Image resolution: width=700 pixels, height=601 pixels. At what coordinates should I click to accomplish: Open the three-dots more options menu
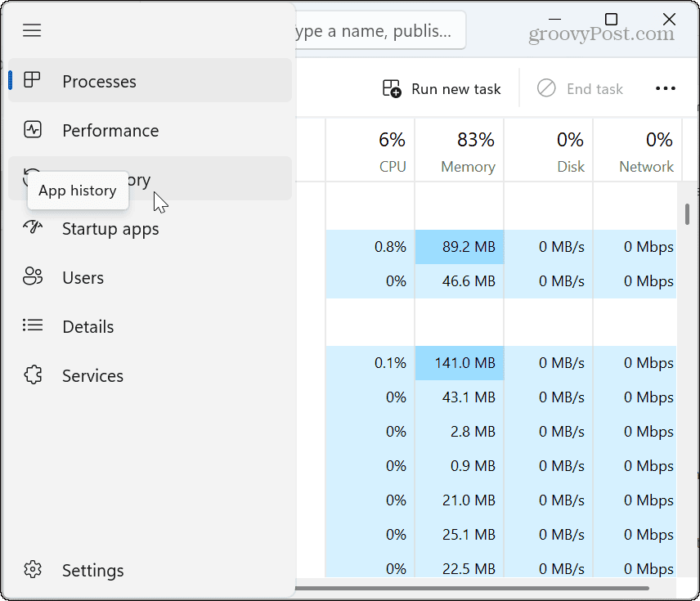[665, 88]
